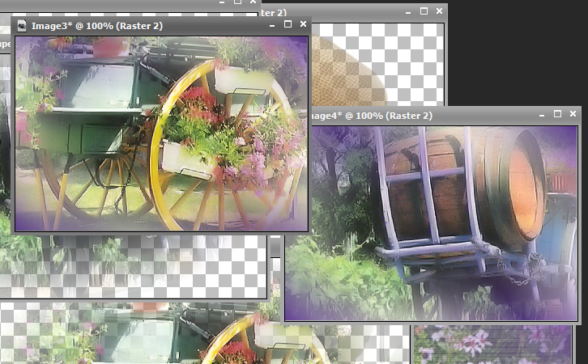This screenshot has height=364, width=588.
Task: Maximize the Image3 window
Action: (x=288, y=24)
